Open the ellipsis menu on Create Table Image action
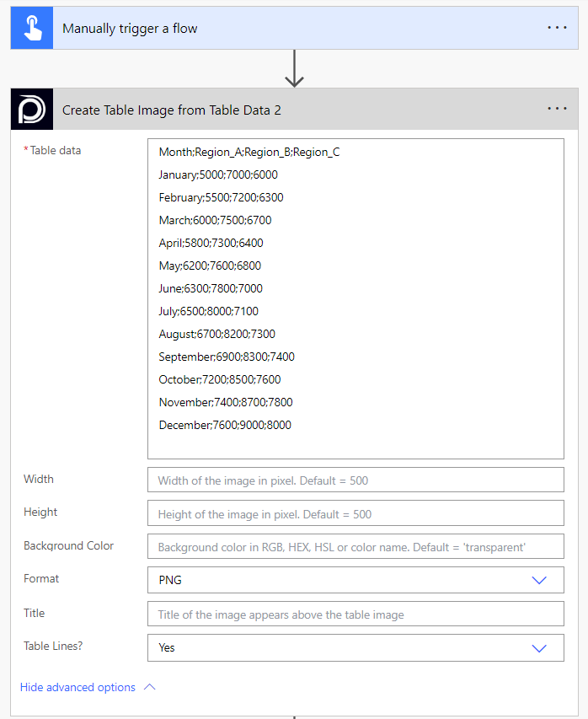 (557, 109)
